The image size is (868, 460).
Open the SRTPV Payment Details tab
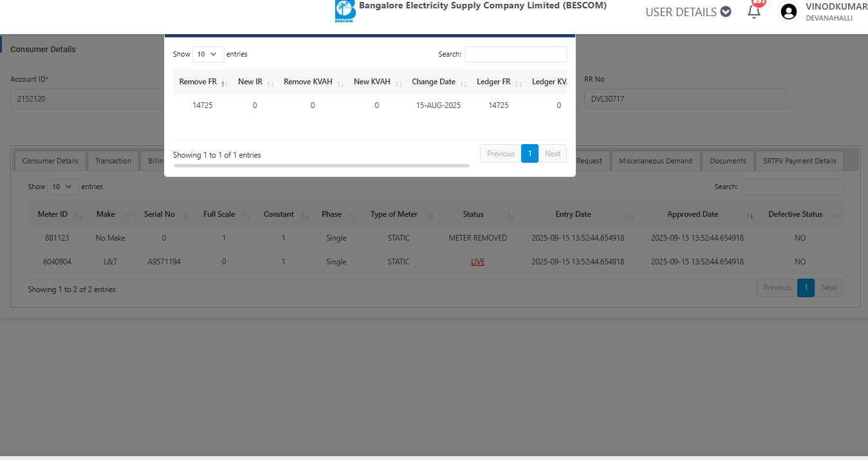click(x=799, y=161)
